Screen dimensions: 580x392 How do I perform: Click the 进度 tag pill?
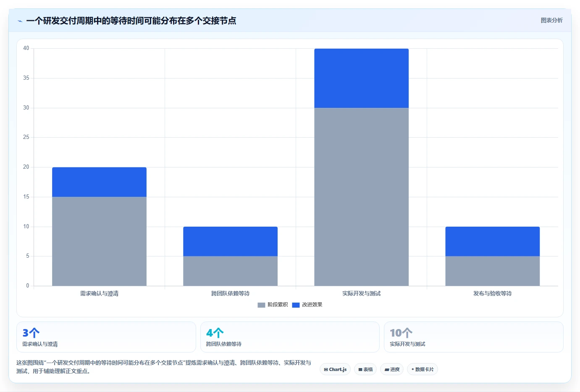coord(392,369)
